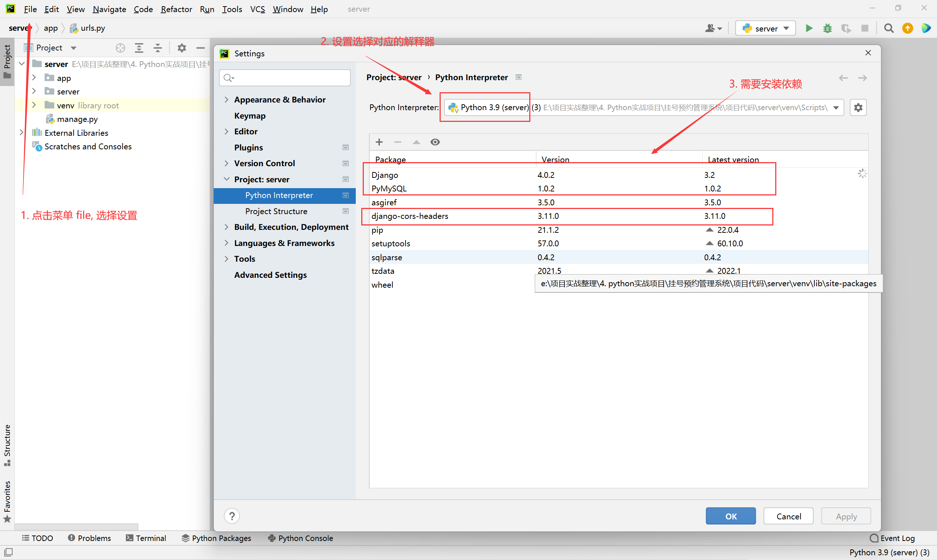Click the Debug bug icon
Viewport: 937px width, 560px height.
(x=827, y=28)
